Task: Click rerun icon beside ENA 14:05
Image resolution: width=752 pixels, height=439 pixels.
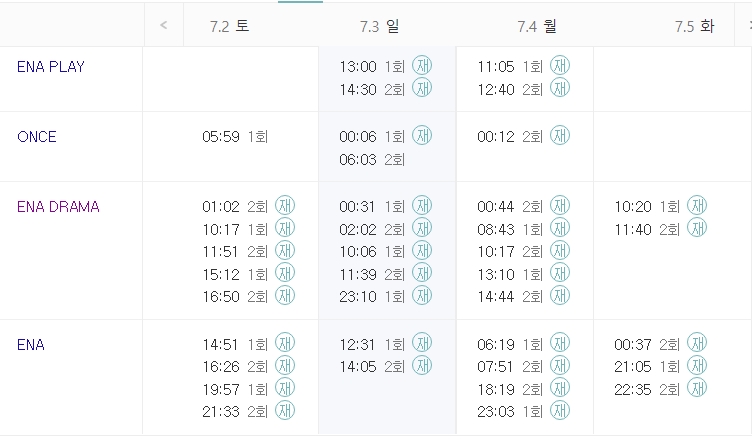Action: (x=422, y=366)
